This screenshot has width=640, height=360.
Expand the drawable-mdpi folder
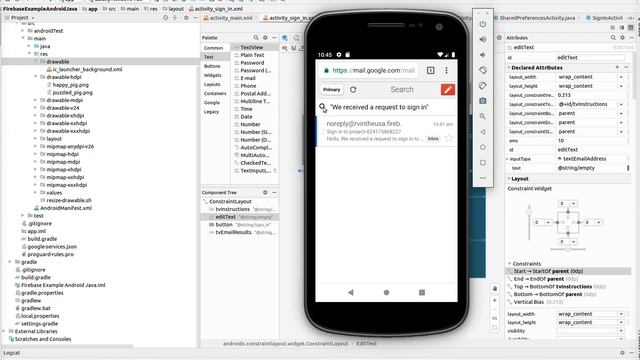click(x=35, y=100)
